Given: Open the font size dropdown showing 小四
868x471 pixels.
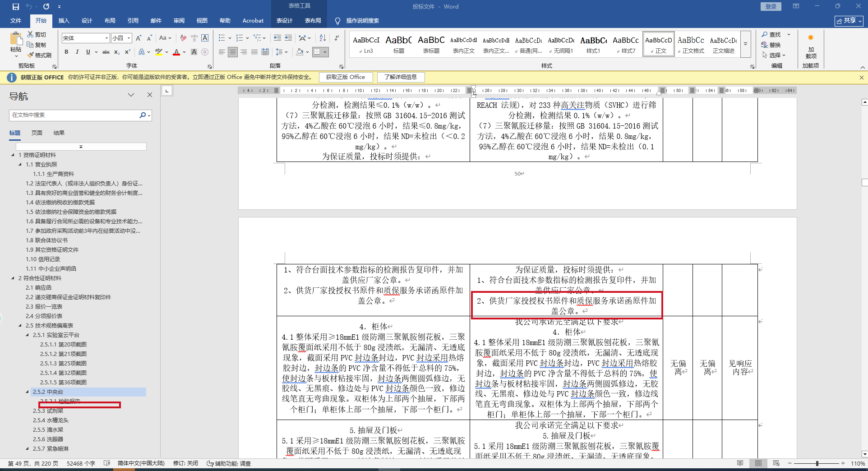Looking at the screenshot, I should tap(129, 38).
